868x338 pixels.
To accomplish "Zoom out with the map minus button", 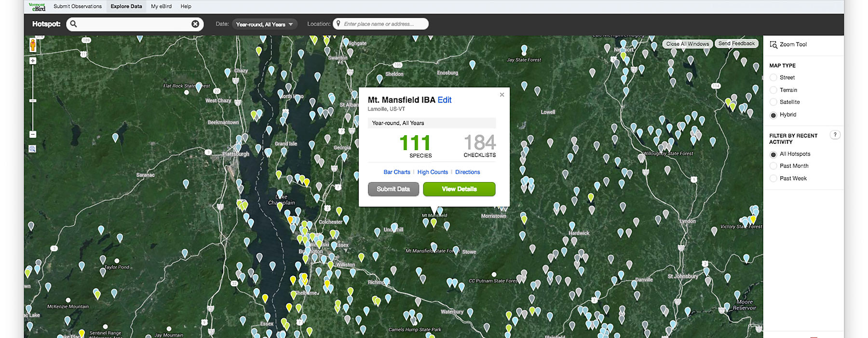I will coord(33,135).
